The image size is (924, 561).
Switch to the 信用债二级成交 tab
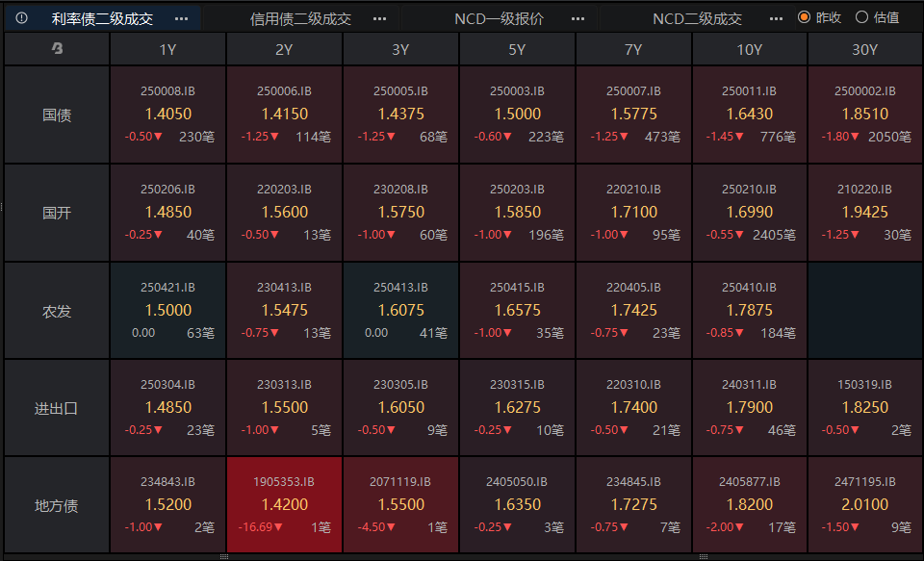coord(300,18)
